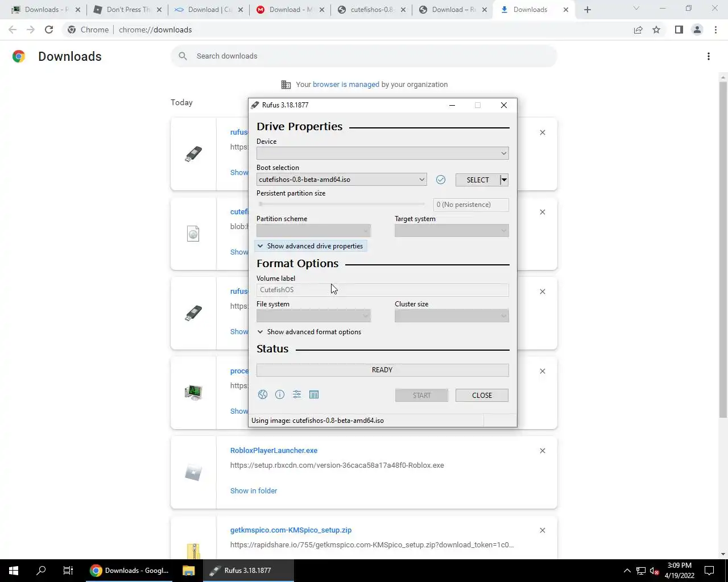Show RobloxPlayerLauncher.exe in folder

point(254,491)
